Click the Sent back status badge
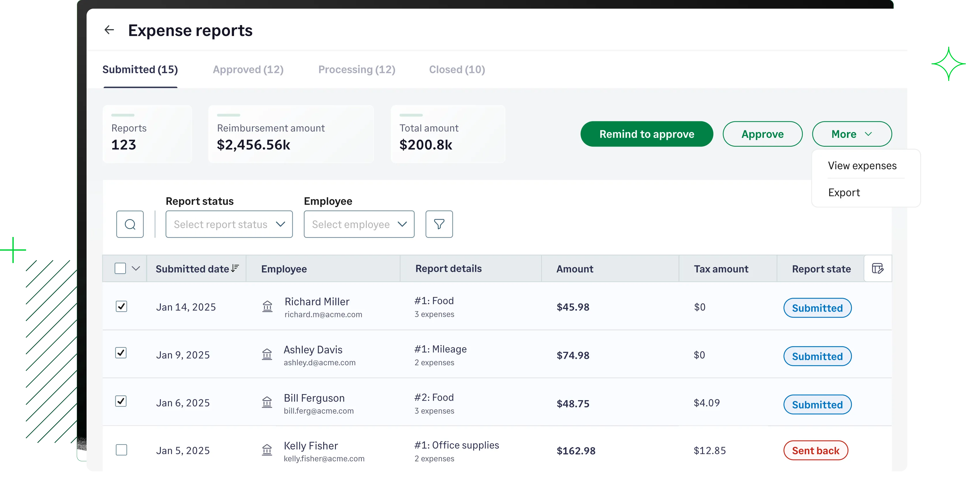Screen dimensions: 980x480 pos(816,450)
